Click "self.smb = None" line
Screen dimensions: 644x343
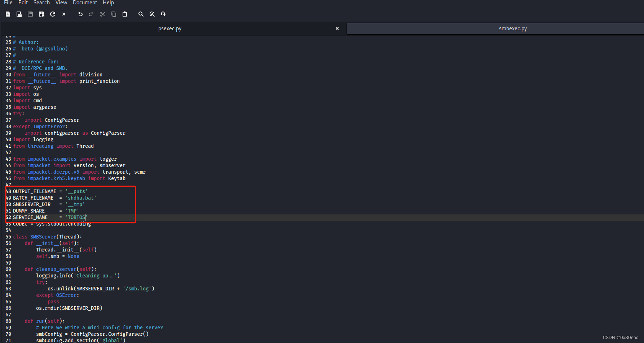(x=58, y=256)
